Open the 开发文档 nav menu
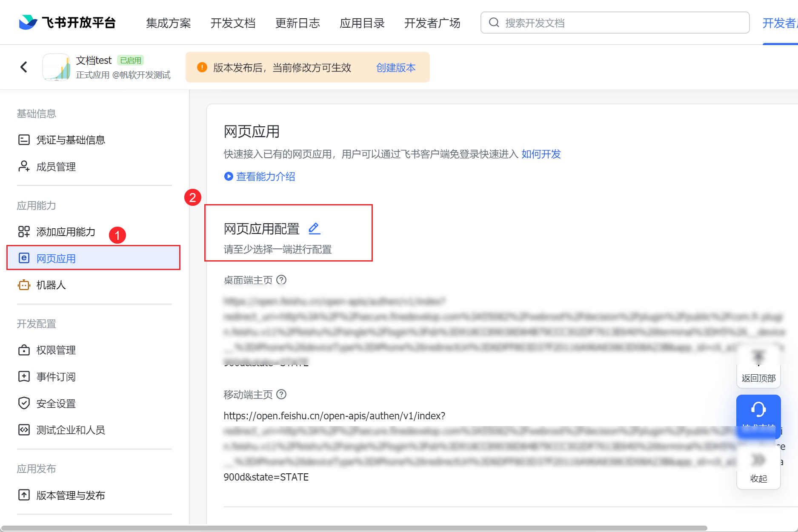This screenshot has width=798, height=532. click(233, 23)
